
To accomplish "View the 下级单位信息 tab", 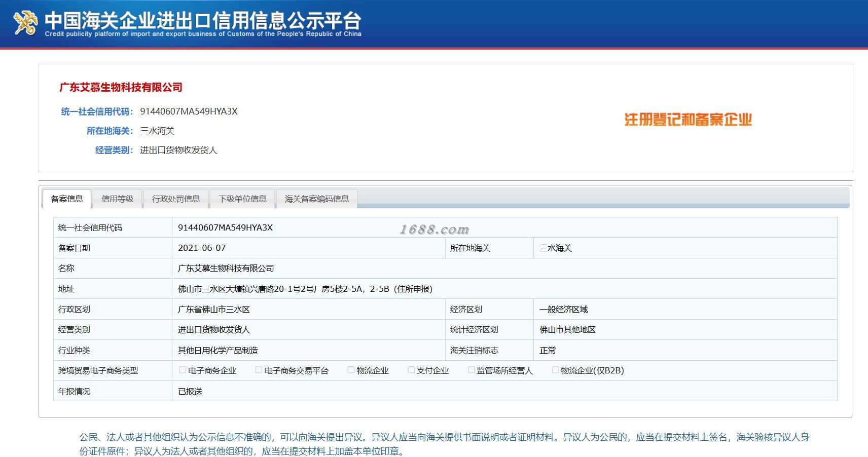I will tap(242, 199).
